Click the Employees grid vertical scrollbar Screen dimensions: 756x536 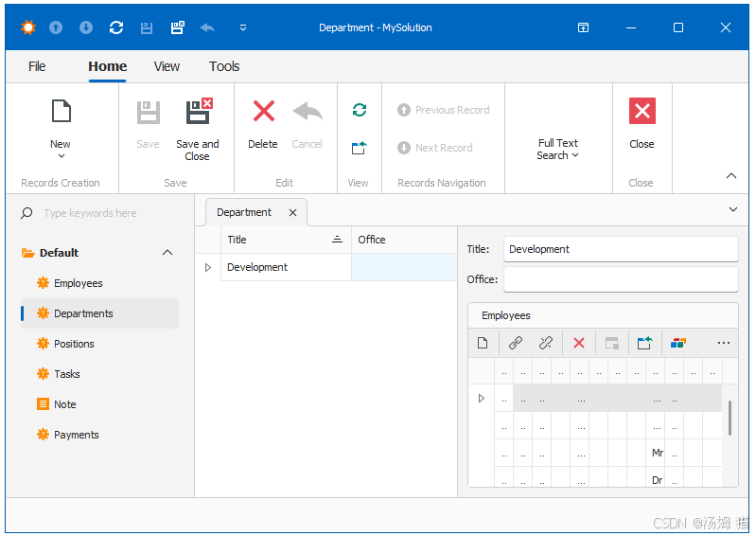730,418
